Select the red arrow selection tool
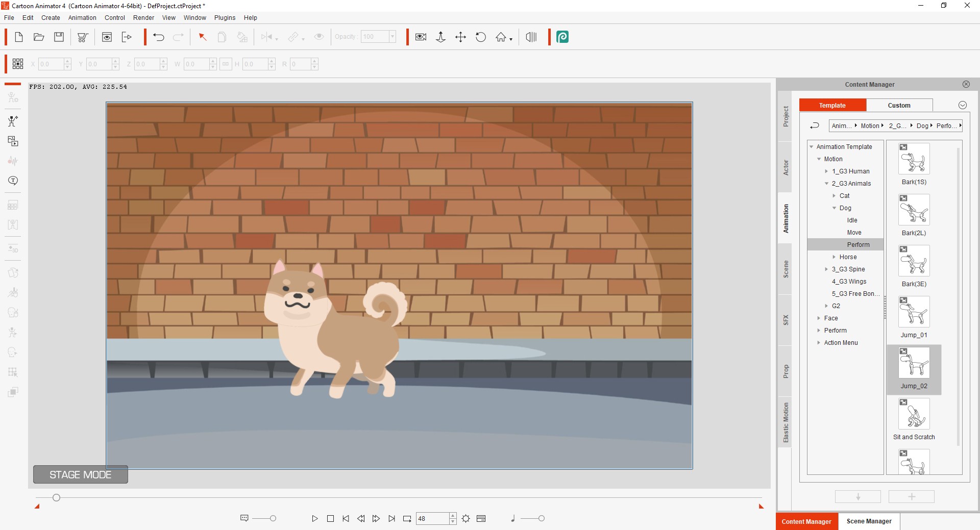The image size is (980, 530). [x=203, y=37]
